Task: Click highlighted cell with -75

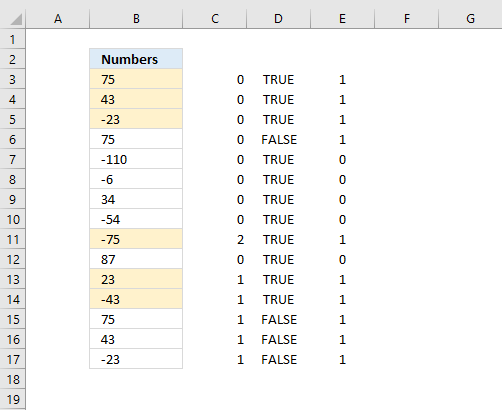Action: [x=136, y=239]
